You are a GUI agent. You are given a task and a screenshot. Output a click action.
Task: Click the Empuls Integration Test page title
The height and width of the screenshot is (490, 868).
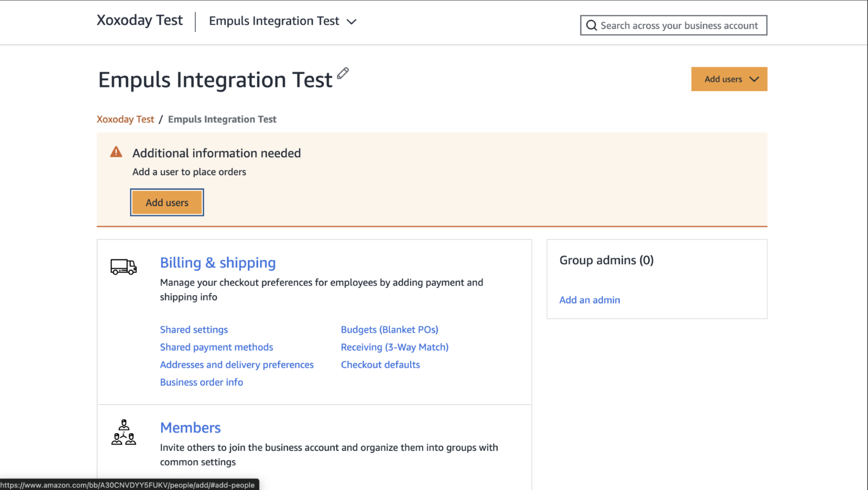(x=215, y=80)
